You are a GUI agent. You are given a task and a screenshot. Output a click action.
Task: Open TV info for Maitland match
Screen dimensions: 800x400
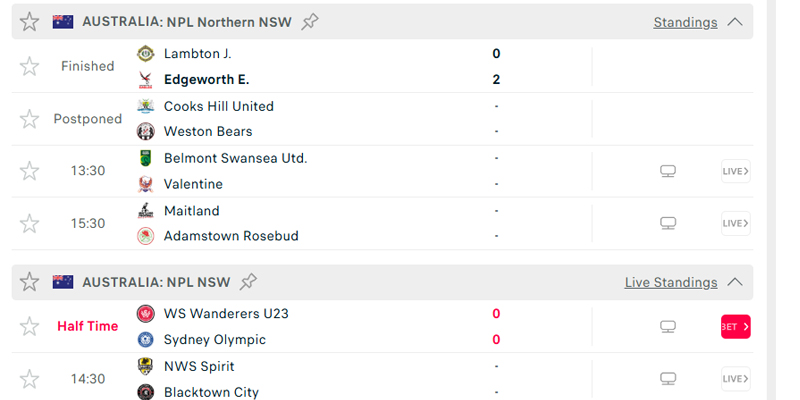pyautogui.click(x=668, y=223)
